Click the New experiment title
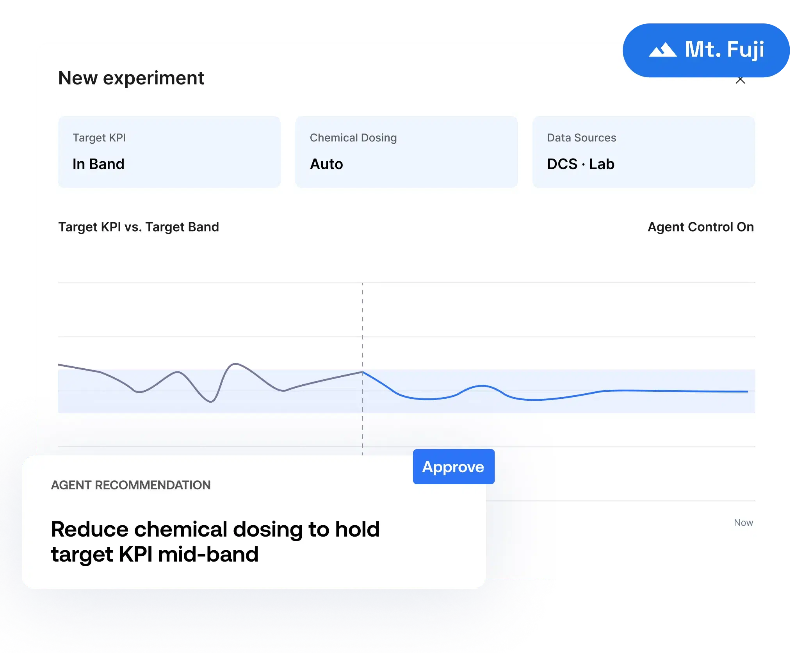The height and width of the screenshot is (653, 812). (x=131, y=78)
